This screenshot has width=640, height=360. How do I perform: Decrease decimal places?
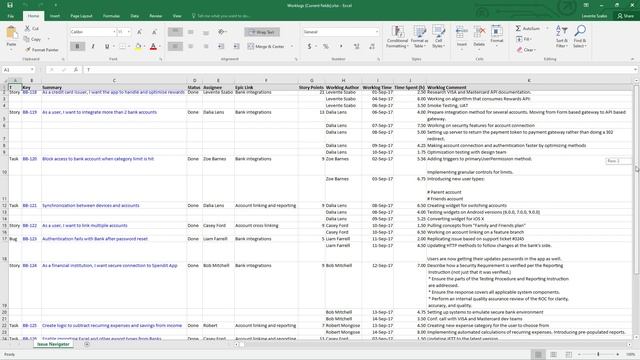pos(372,47)
